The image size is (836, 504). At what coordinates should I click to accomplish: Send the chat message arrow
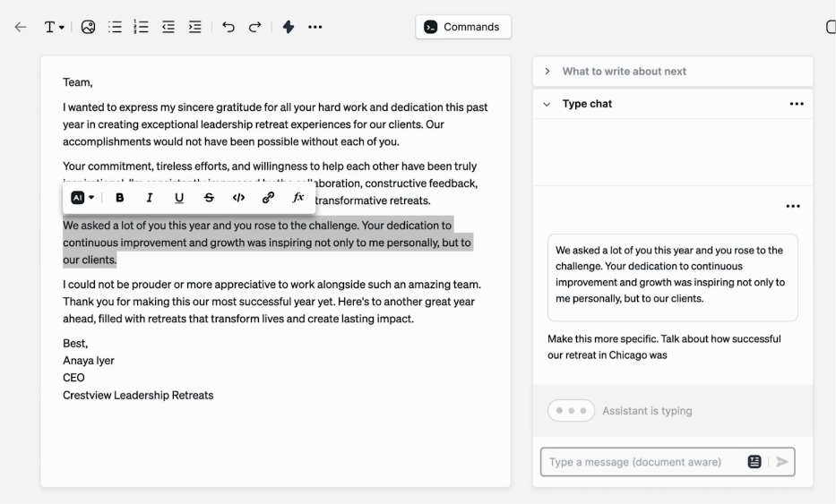click(x=781, y=462)
